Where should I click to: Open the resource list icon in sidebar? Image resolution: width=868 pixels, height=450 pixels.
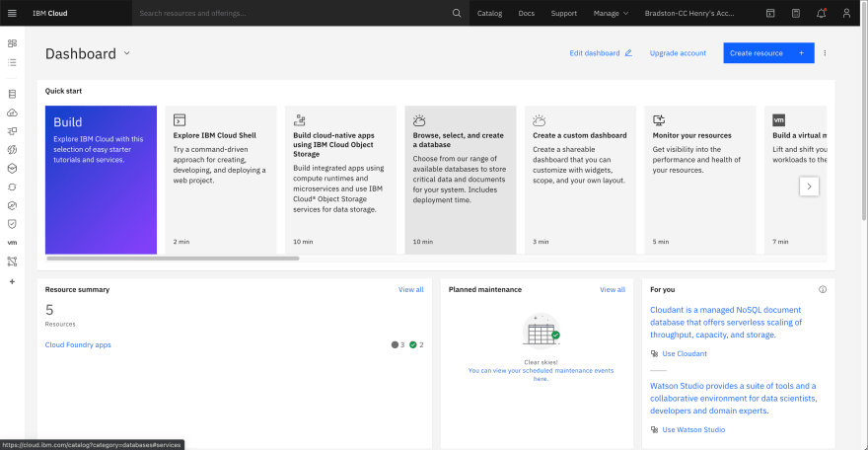tap(12, 62)
